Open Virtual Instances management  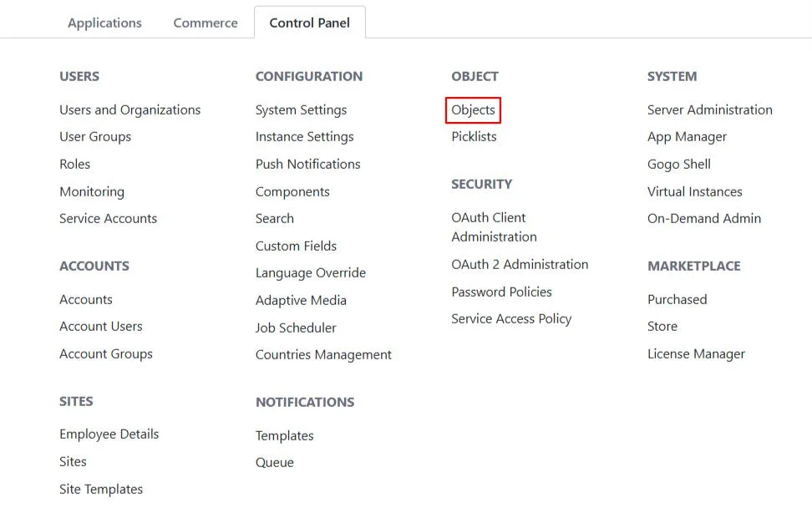(x=695, y=191)
